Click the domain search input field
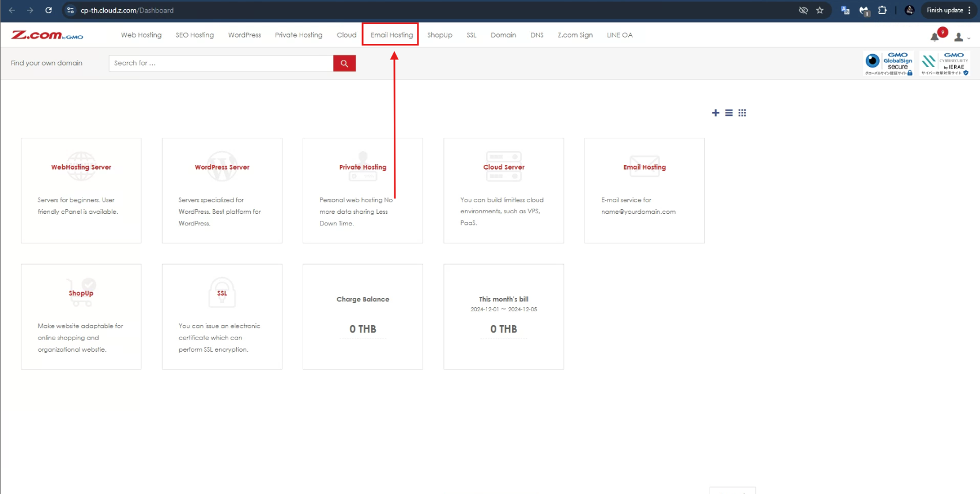The image size is (980, 494). click(x=221, y=63)
